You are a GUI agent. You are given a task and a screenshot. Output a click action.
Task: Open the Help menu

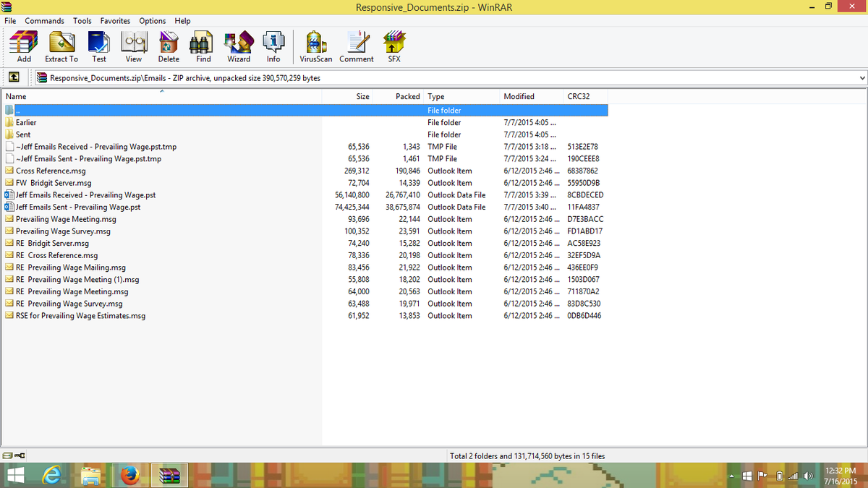coord(182,21)
